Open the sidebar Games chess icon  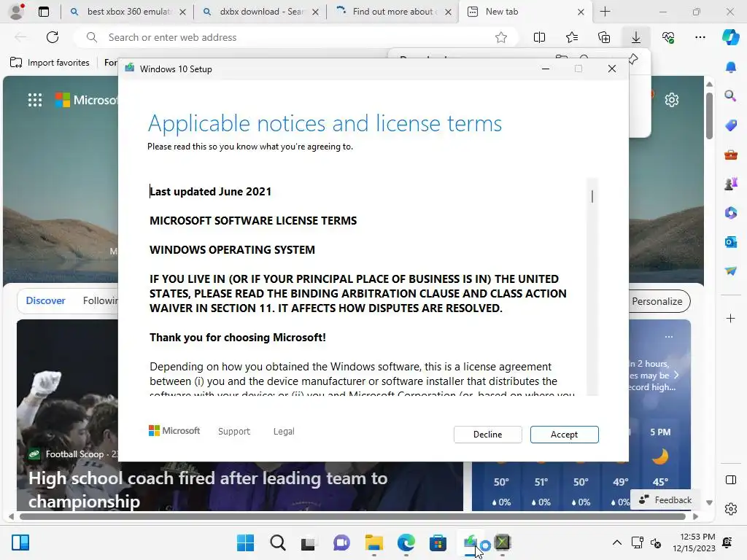pyautogui.click(x=731, y=184)
